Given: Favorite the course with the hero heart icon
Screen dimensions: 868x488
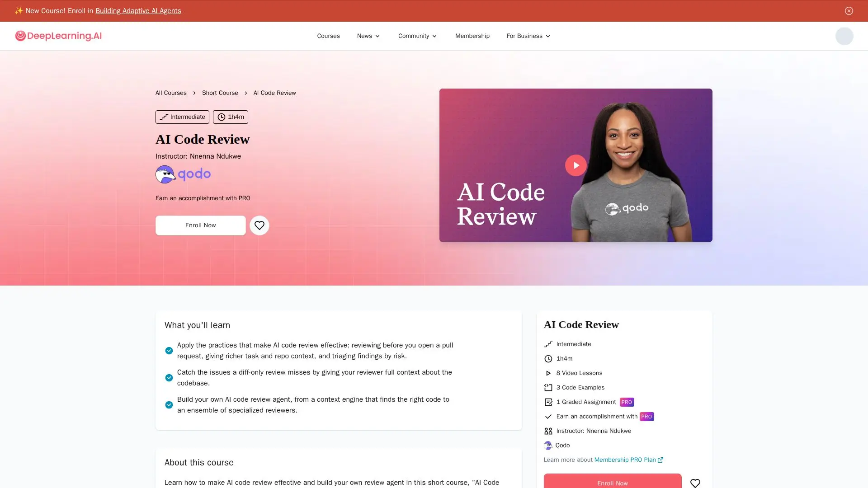Looking at the screenshot, I should tap(259, 225).
